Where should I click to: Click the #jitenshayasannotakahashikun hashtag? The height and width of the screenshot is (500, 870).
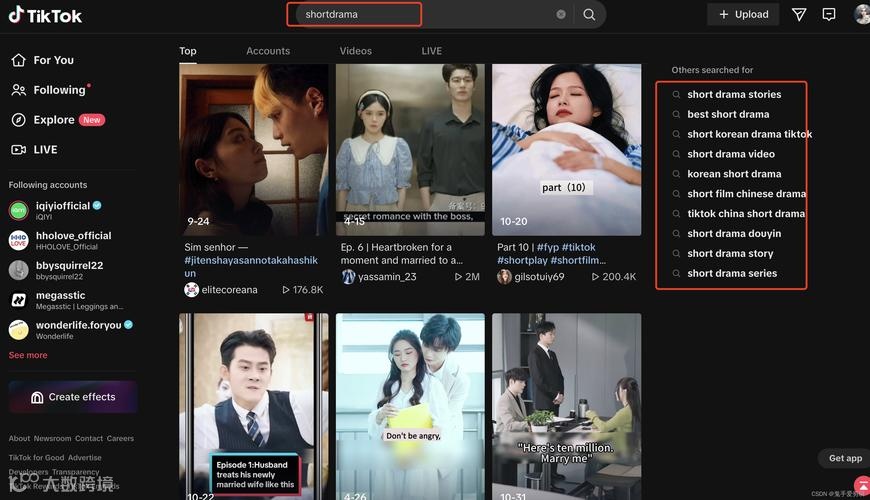[251, 266]
